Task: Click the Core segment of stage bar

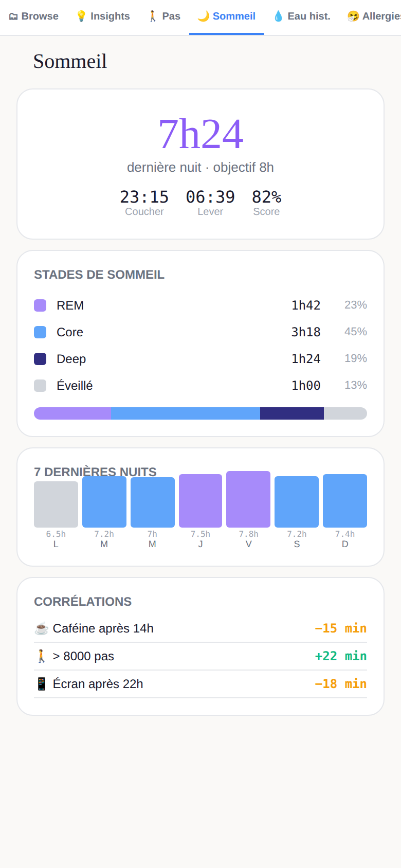Action: (186, 413)
